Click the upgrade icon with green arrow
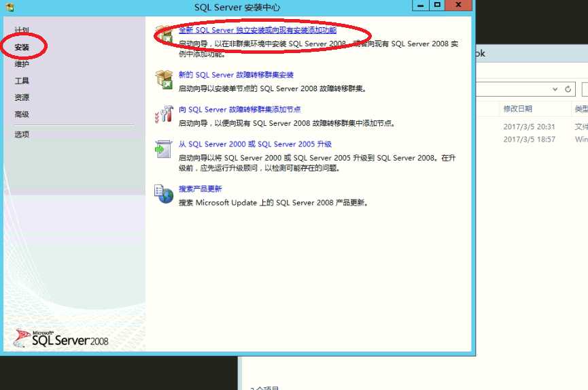This screenshot has width=588, height=390. [x=164, y=149]
